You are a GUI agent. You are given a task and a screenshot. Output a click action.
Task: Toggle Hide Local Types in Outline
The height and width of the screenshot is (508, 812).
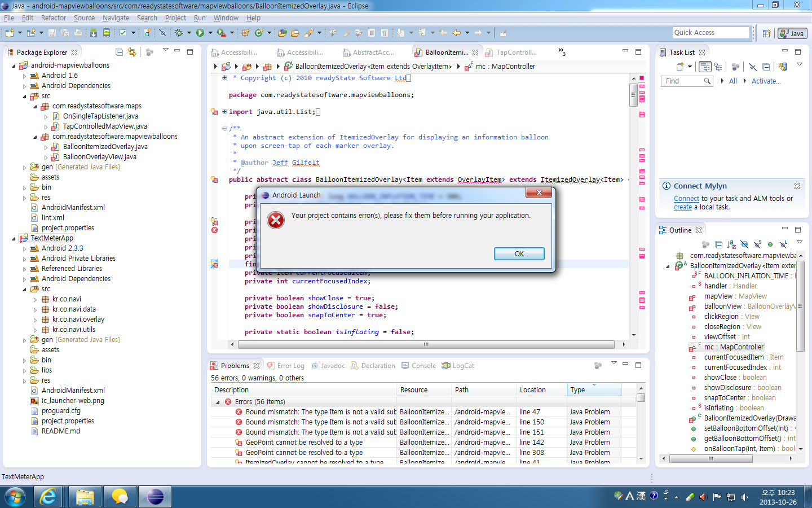coord(784,244)
